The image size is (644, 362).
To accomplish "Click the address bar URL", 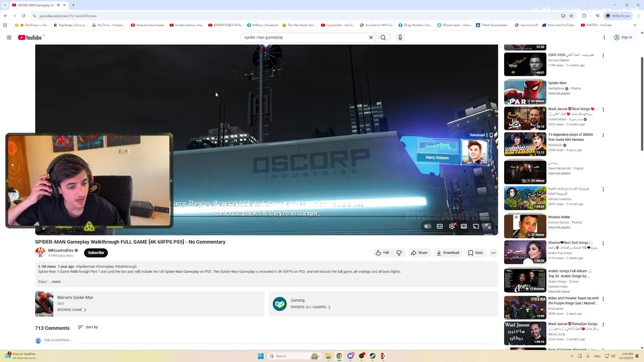I will pyautogui.click(x=68, y=16).
